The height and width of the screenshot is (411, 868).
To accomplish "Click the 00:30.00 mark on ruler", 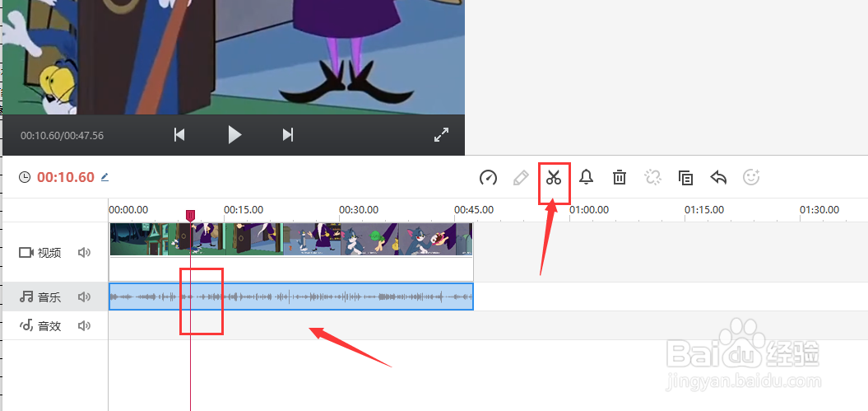I will pyautogui.click(x=359, y=210).
